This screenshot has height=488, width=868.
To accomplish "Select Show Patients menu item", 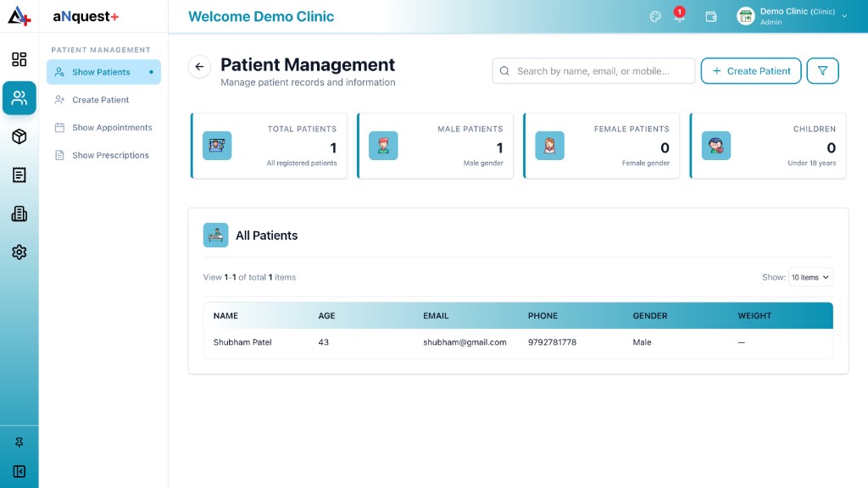I will point(103,72).
